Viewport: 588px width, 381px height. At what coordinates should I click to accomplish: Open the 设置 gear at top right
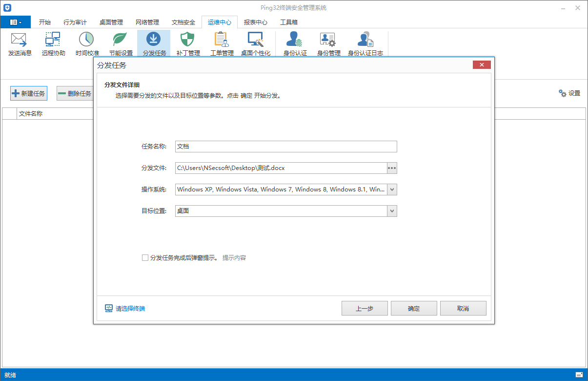[x=569, y=93]
